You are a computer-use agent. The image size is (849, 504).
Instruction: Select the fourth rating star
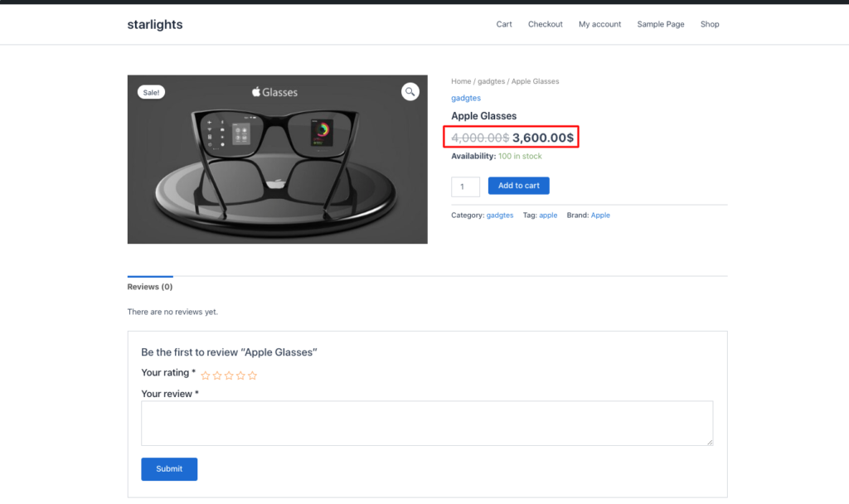point(240,376)
